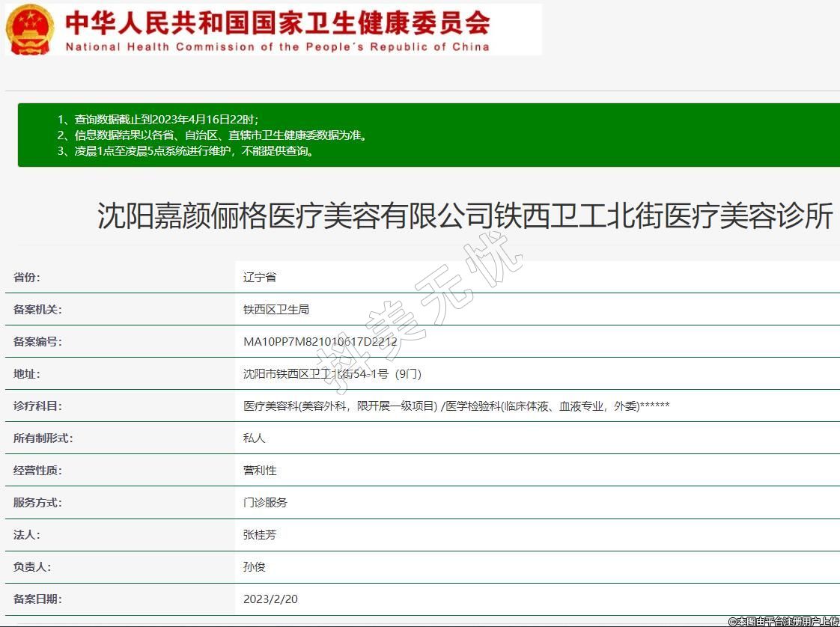
Task: Select the notice about the 2023年4月16日 data cutoff
Action: tap(158, 120)
